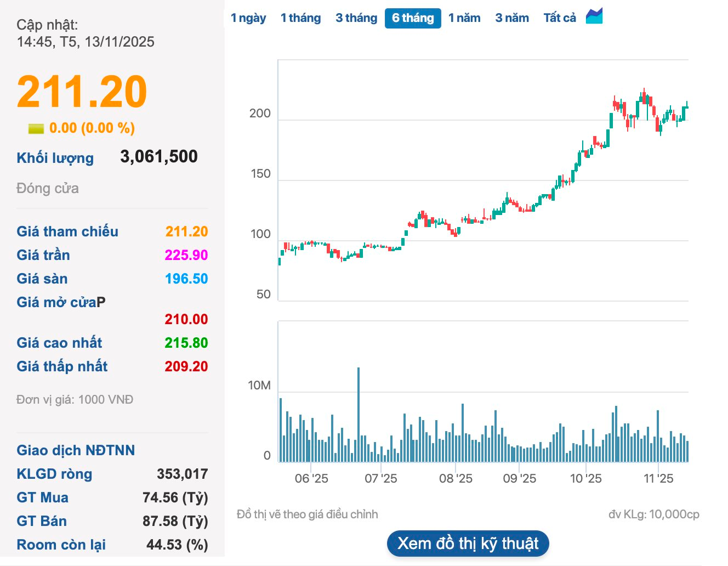
Task: Switch chart to '1 năm' range
Action: pyautogui.click(x=464, y=18)
